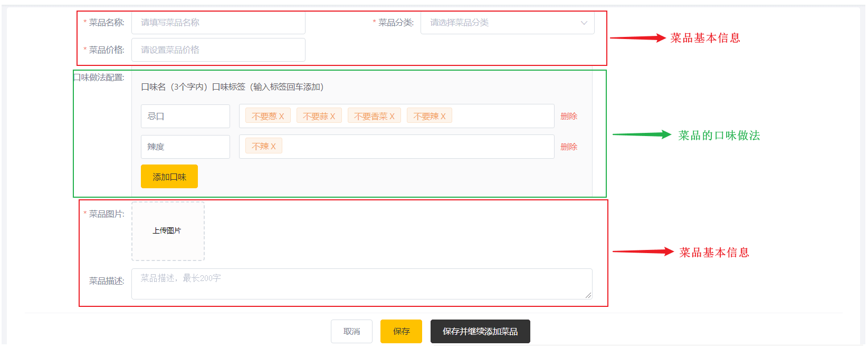
Task: Remove the 不辣 tag via its X
Action: 273,147
